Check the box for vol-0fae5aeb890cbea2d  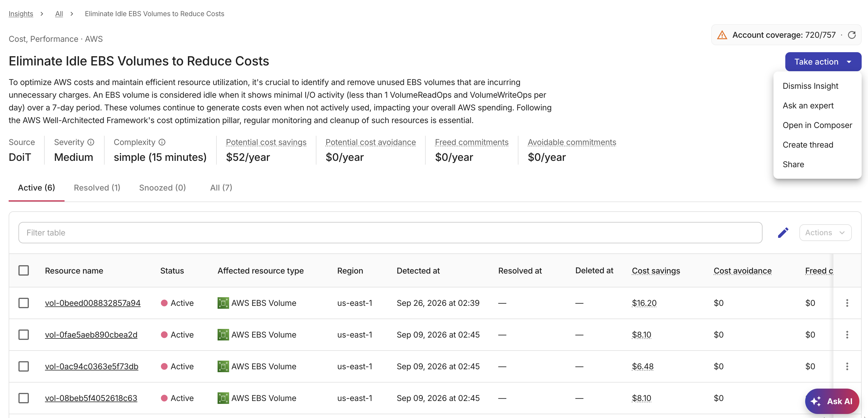click(x=24, y=335)
